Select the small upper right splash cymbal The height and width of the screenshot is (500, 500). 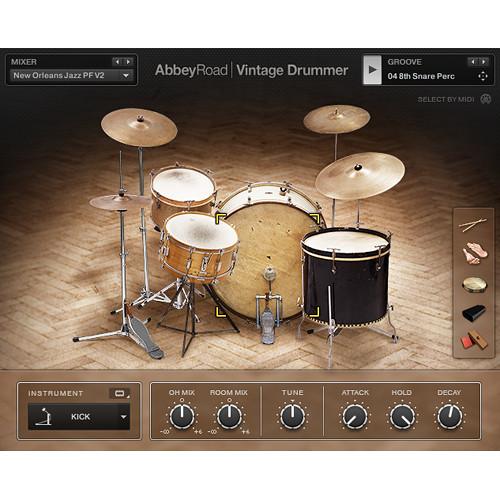[337, 119]
